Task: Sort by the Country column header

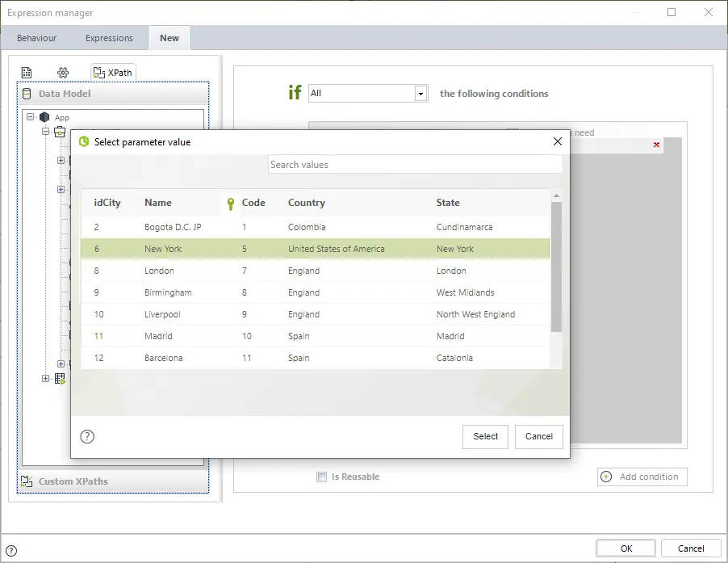Action: coord(307,203)
